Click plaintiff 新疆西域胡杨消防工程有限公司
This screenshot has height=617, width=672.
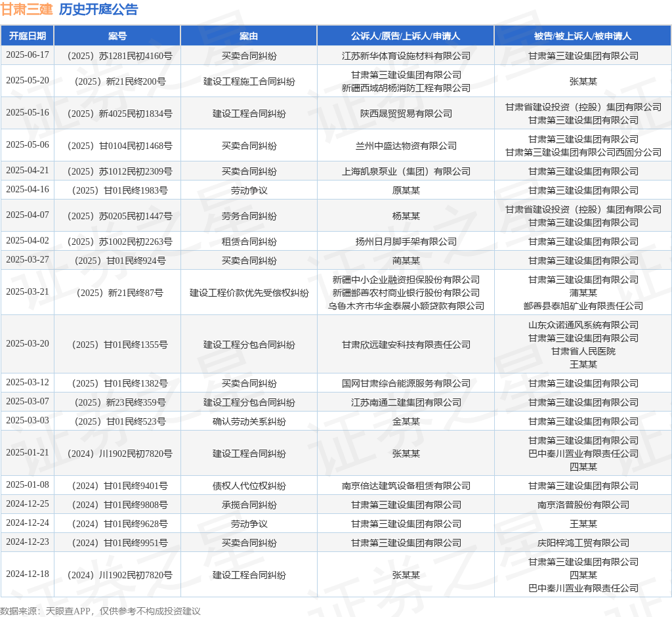click(x=406, y=89)
